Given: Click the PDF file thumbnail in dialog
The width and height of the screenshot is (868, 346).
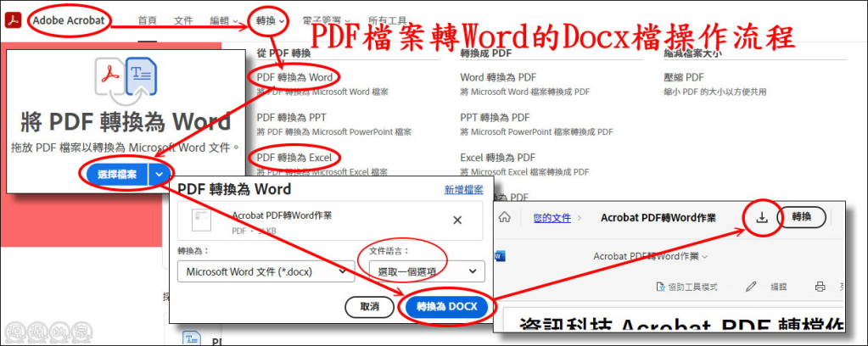Looking at the screenshot, I should (201, 220).
